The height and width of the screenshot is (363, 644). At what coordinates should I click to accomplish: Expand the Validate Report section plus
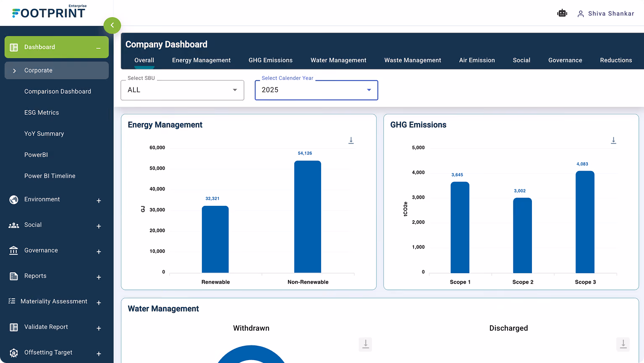coord(99,329)
